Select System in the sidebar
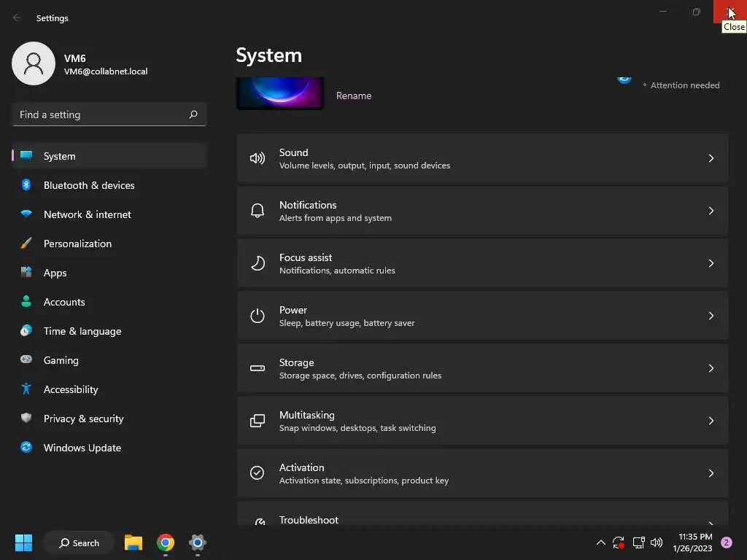747x560 pixels. pyautogui.click(x=109, y=156)
